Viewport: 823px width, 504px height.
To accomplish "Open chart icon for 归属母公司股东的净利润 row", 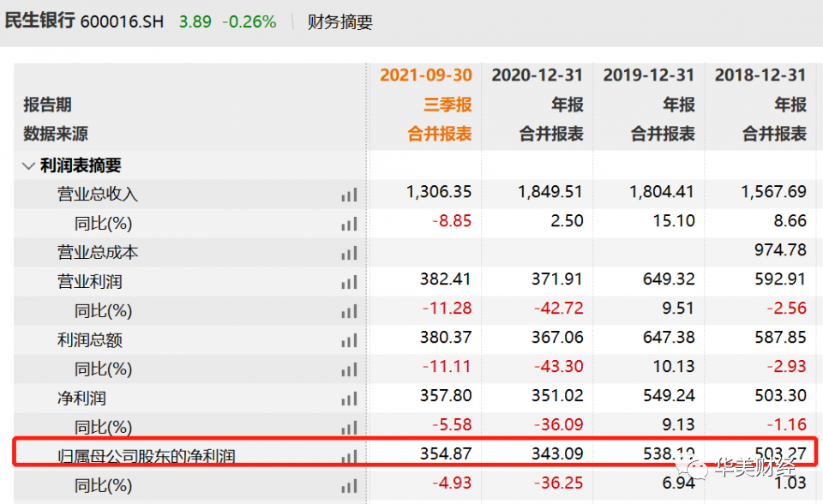I will coord(349,456).
